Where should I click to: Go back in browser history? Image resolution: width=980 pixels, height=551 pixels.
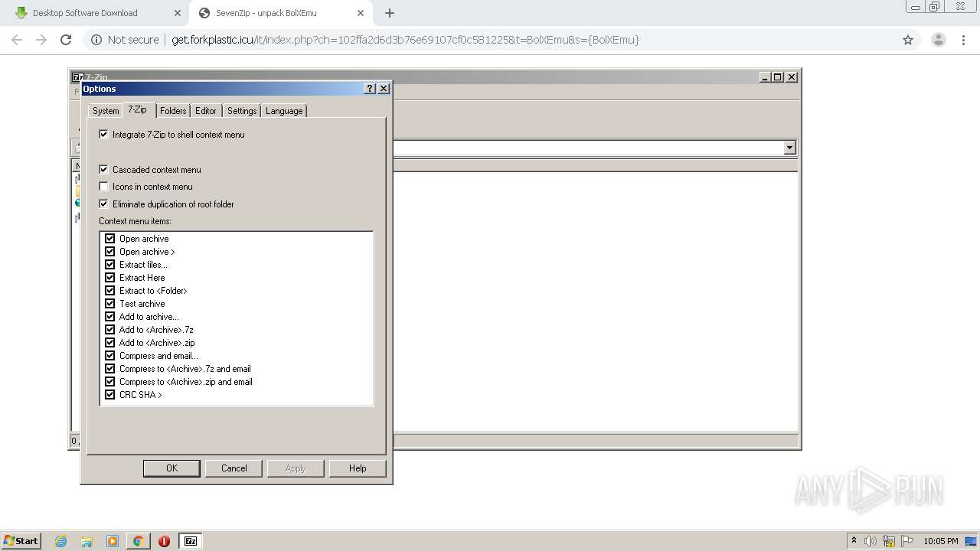pos(17,40)
